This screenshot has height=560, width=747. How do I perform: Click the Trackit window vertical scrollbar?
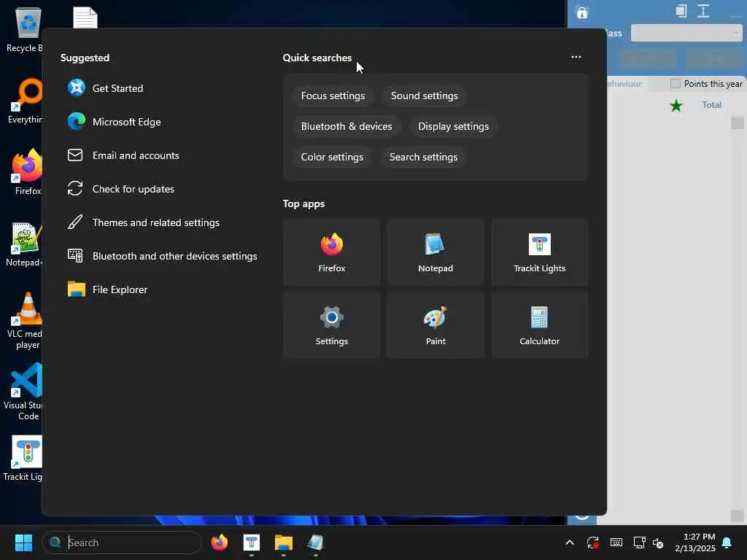(737, 318)
